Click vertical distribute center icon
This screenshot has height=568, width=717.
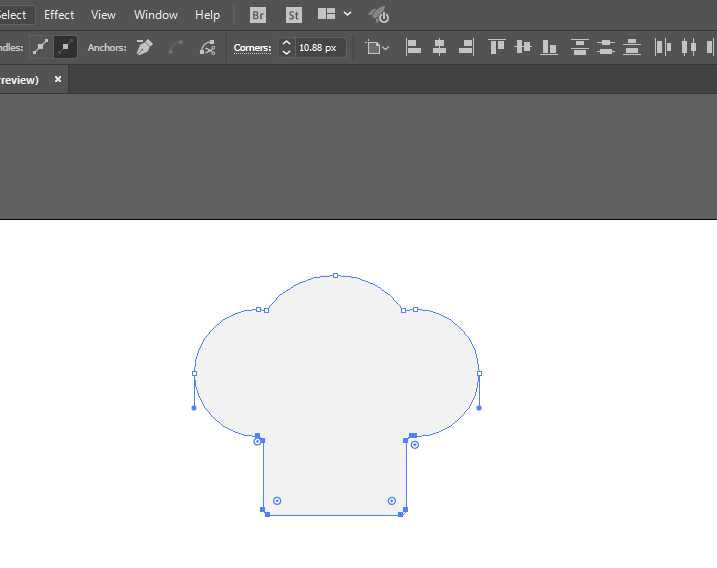(x=605, y=47)
